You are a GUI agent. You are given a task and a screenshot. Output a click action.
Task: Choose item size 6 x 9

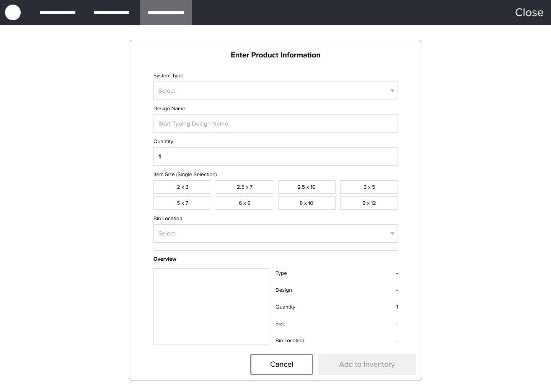pyautogui.click(x=245, y=203)
